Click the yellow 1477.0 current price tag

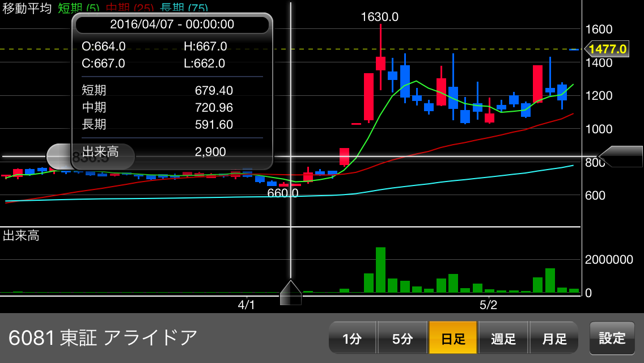608,49
